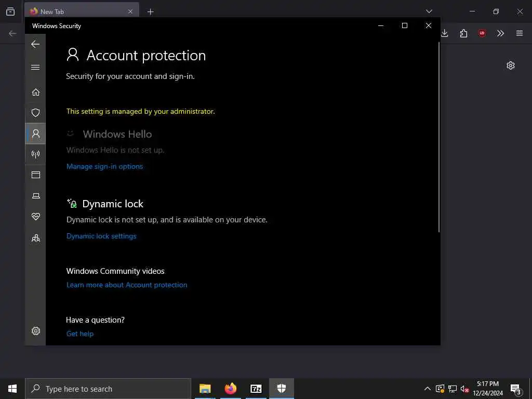Open Virus & threat protection shield
Screen dimensions: 532x399
[36, 113]
